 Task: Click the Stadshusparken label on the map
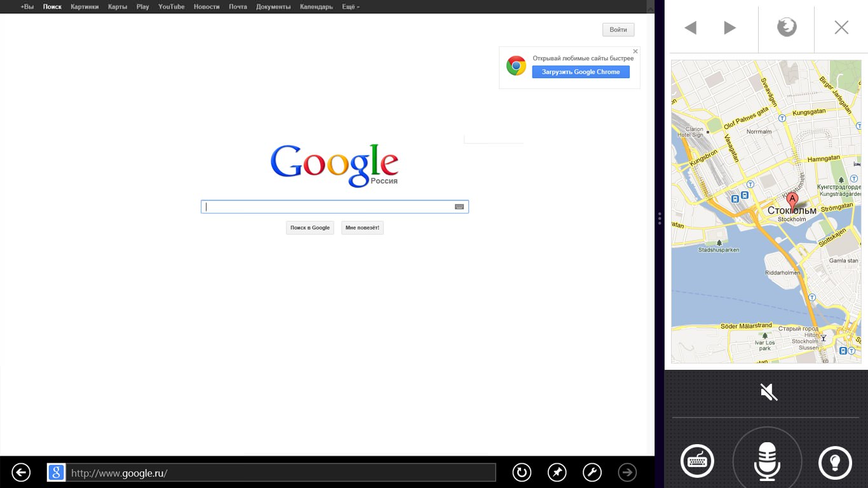[x=719, y=250]
